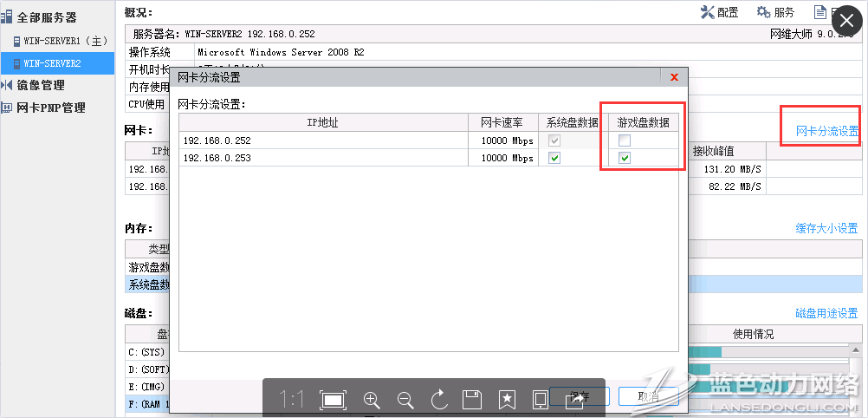This screenshot has height=418, width=868.
Task: Click the 缓存大小设置 link
Action: tap(826, 229)
